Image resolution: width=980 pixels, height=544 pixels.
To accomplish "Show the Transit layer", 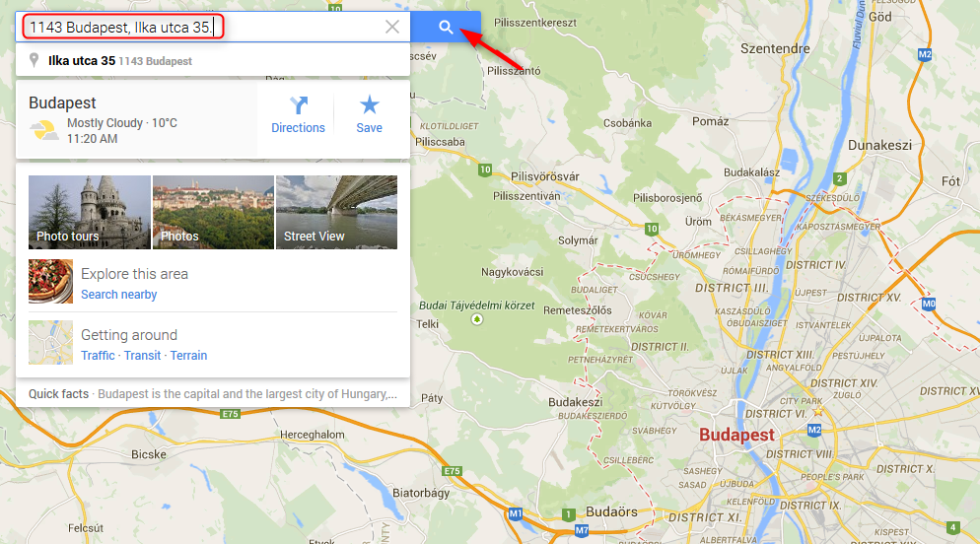I will [x=142, y=356].
